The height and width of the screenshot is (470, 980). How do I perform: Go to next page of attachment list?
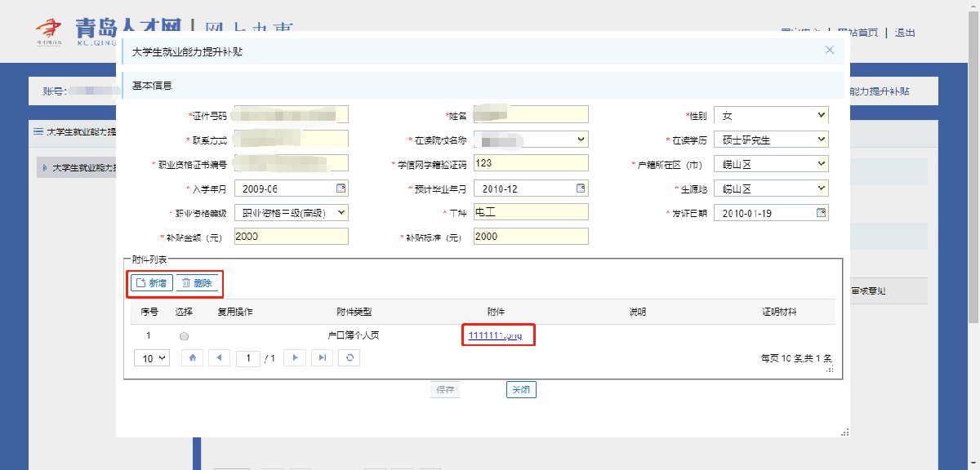click(296, 357)
